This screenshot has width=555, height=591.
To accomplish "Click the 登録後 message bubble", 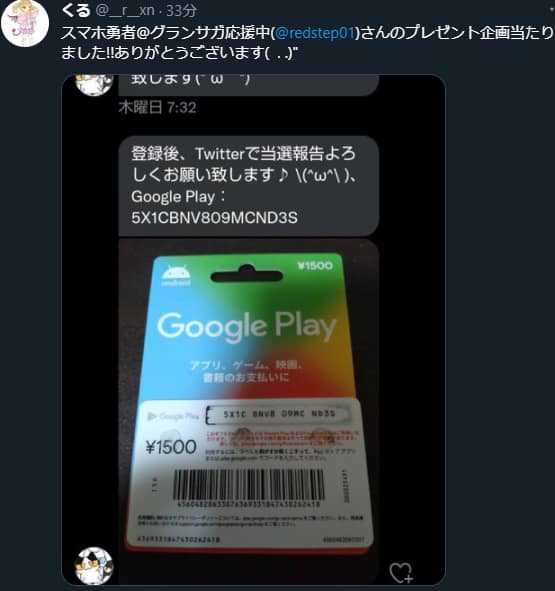I will click(249, 186).
